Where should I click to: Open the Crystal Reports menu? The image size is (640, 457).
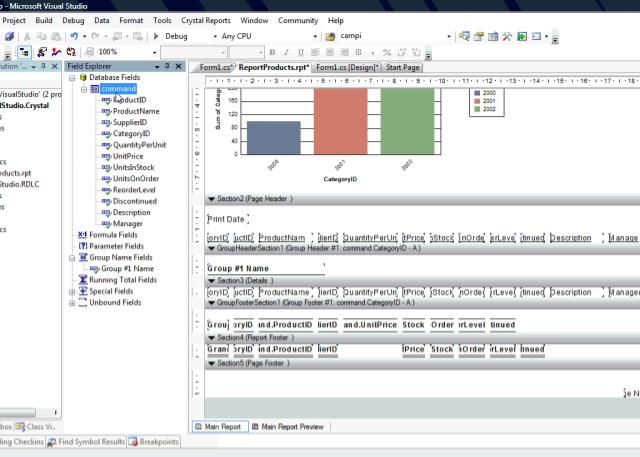[x=206, y=20]
